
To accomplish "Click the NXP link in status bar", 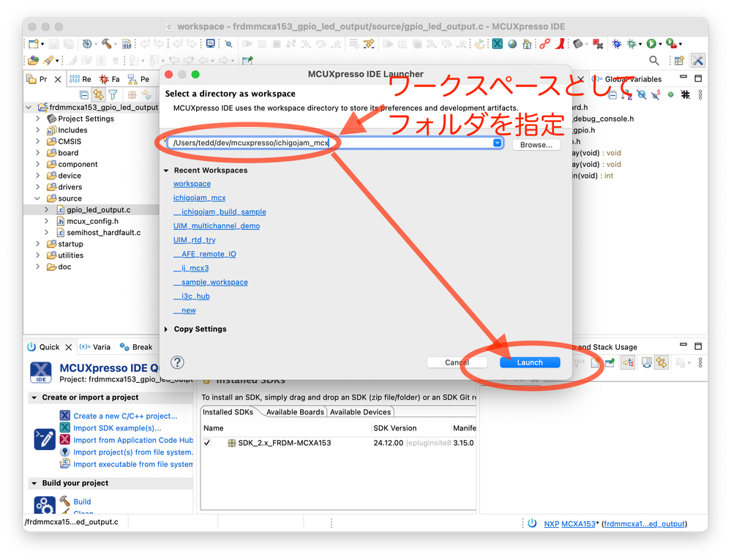I will click(552, 524).
